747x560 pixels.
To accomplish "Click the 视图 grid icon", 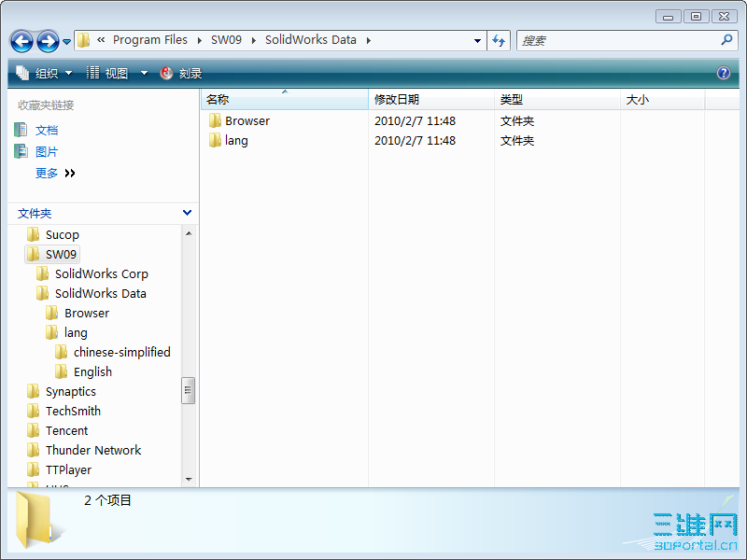I will [x=92, y=73].
